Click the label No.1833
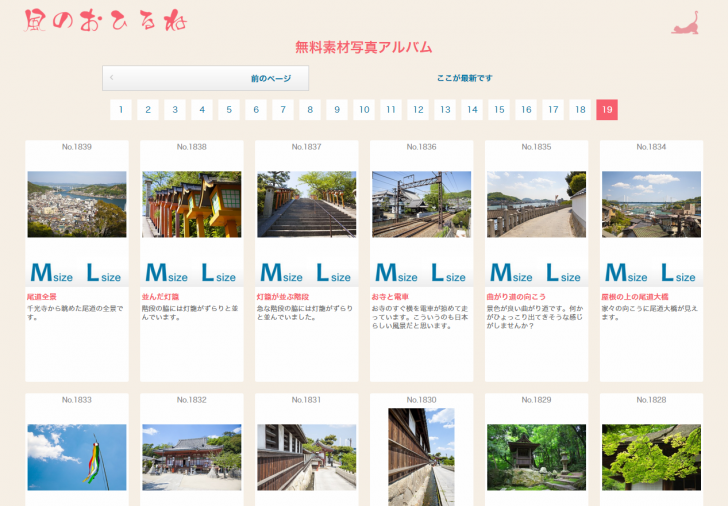The width and height of the screenshot is (728, 506). [77, 400]
